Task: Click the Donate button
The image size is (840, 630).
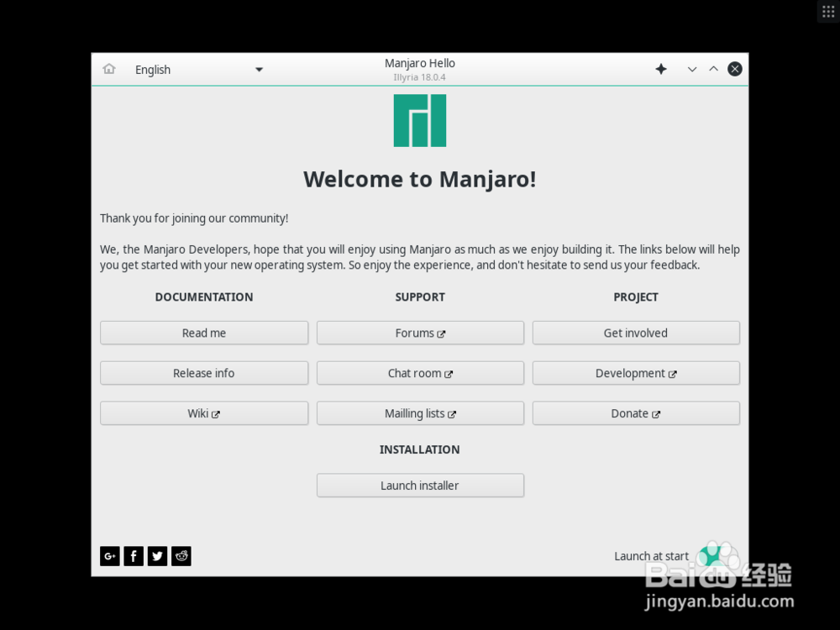Action: tap(636, 413)
